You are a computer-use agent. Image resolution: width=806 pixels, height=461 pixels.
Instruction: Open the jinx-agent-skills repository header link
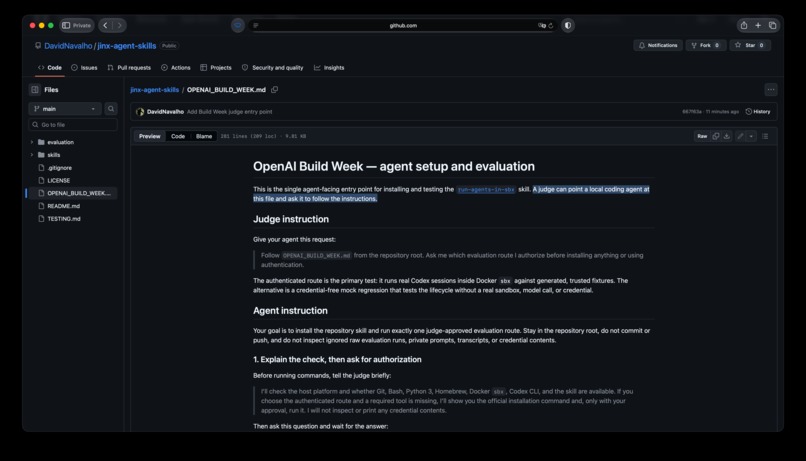tap(126, 46)
